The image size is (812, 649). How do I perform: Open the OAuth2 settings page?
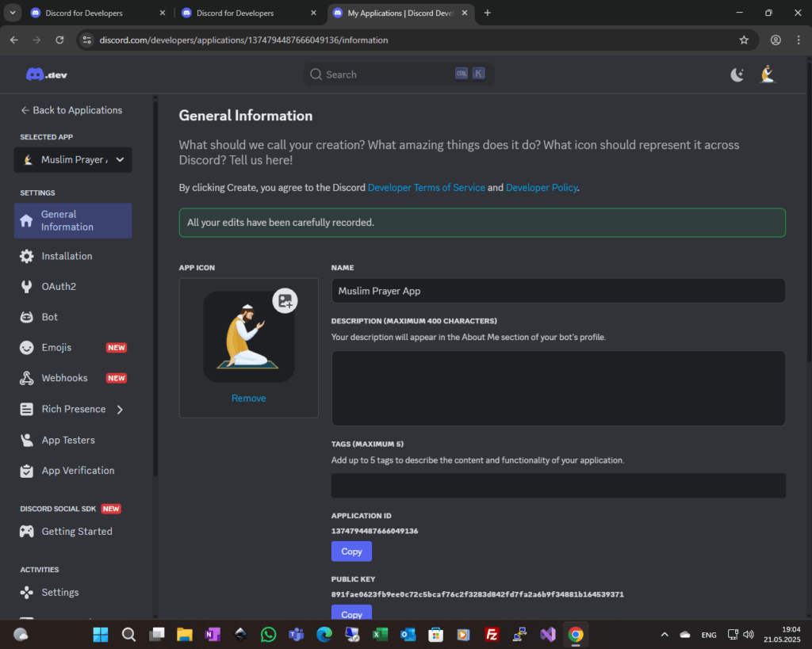59,287
